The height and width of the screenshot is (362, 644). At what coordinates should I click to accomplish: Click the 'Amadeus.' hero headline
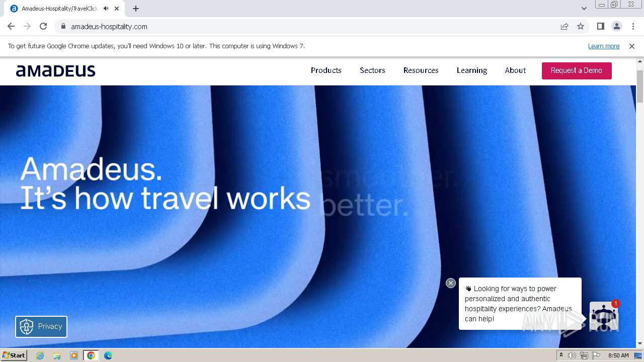coord(91,168)
